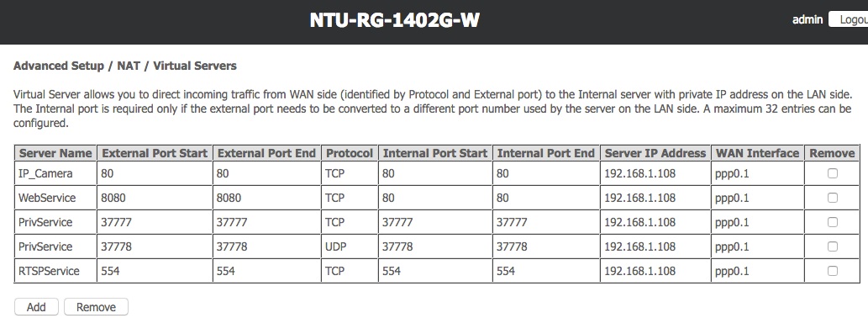Click the Advanced Setup / NAT / Virtual Servers heading
This screenshot has height=318, width=868.
tap(125, 66)
